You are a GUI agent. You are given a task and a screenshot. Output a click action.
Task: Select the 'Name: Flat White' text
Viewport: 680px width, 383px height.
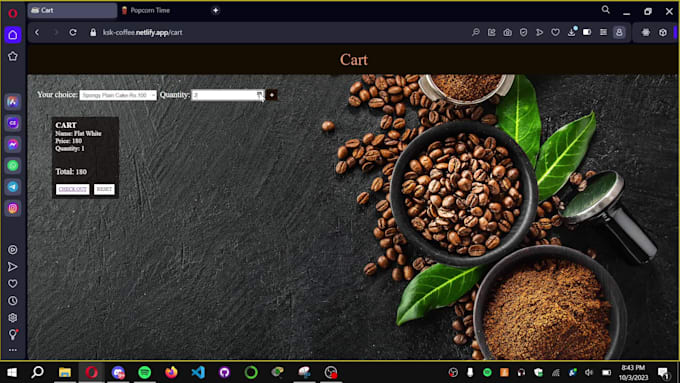pyautogui.click(x=78, y=134)
